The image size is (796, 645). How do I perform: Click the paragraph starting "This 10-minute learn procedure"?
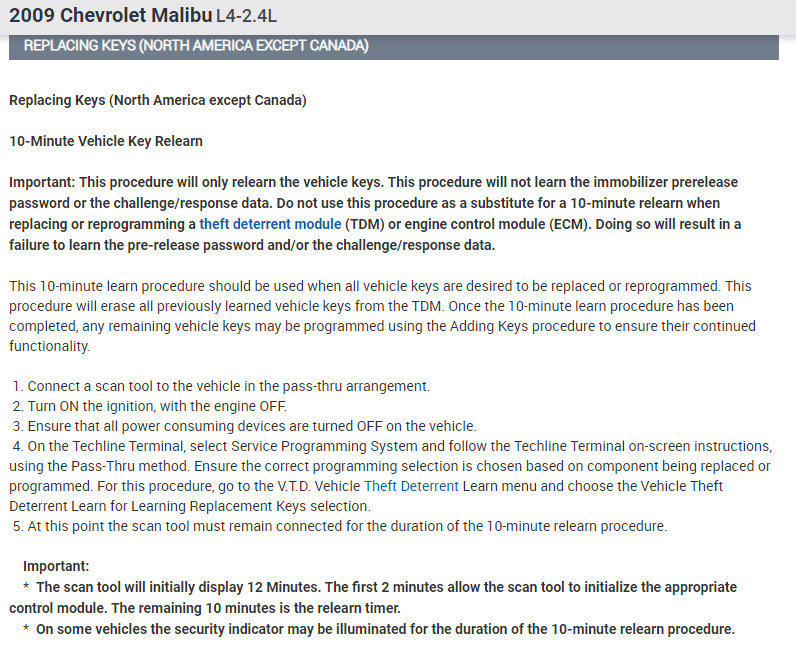[x=380, y=316]
